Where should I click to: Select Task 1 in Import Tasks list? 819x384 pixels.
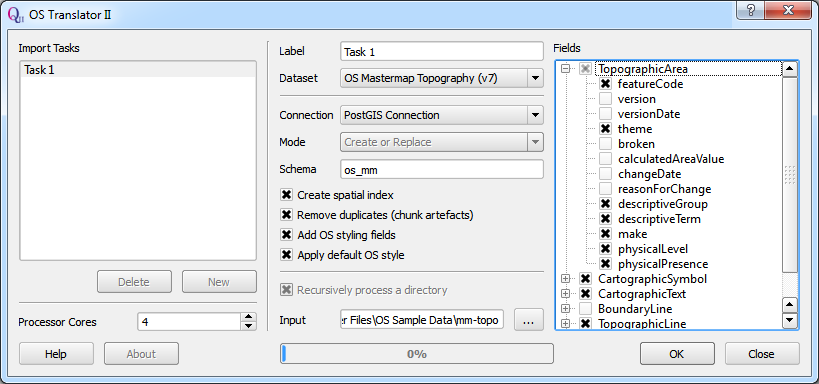pos(138,70)
